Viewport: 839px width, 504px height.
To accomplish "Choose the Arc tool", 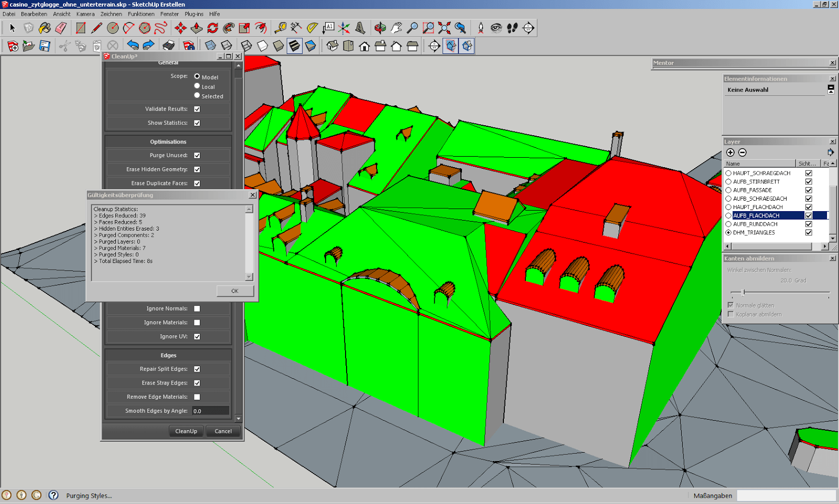I will [128, 28].
